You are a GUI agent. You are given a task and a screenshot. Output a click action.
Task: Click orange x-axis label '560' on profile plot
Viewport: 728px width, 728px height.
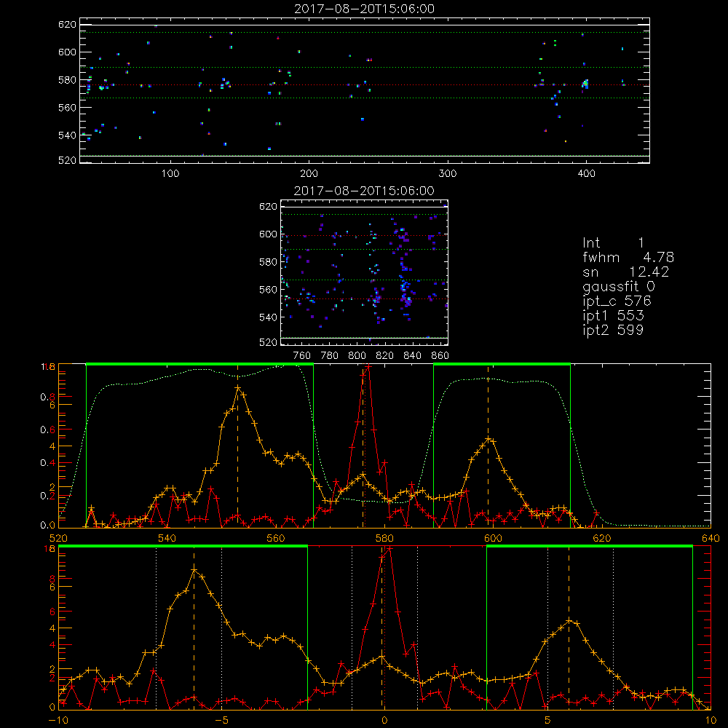tap(276, 538)
